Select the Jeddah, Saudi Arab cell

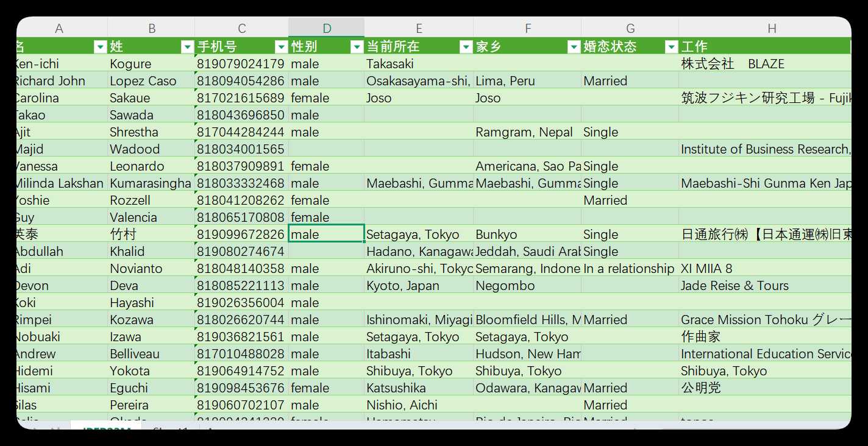tap(527, 251)
